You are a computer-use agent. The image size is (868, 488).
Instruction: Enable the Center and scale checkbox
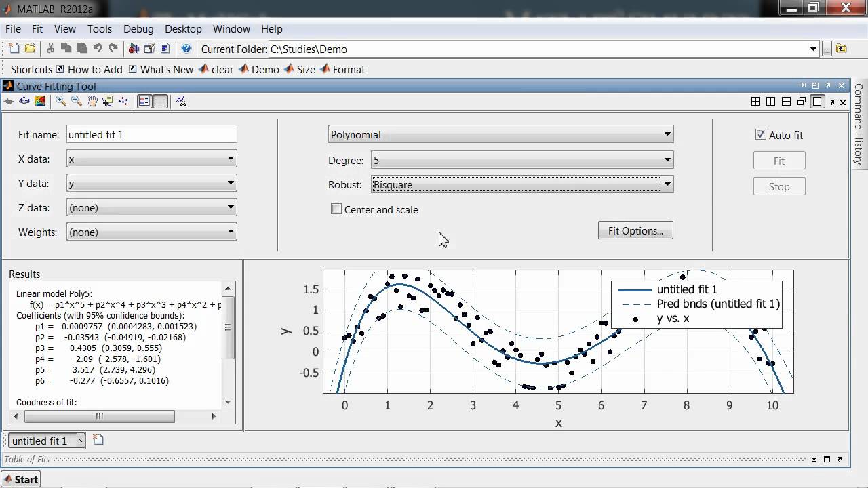tap(336, 209)
